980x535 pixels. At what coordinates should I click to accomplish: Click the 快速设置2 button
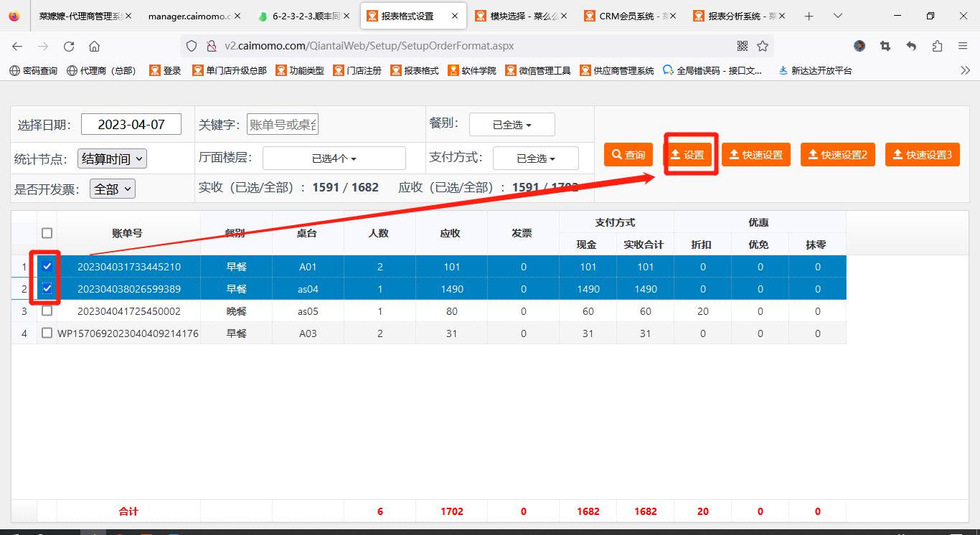coord(838,154)
